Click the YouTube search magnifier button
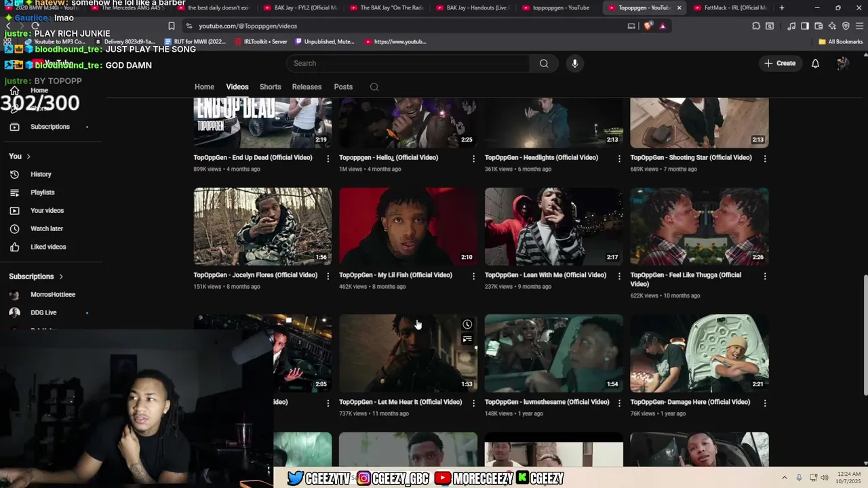The width and height of the screenshot is (868, 488). (544, 63)
